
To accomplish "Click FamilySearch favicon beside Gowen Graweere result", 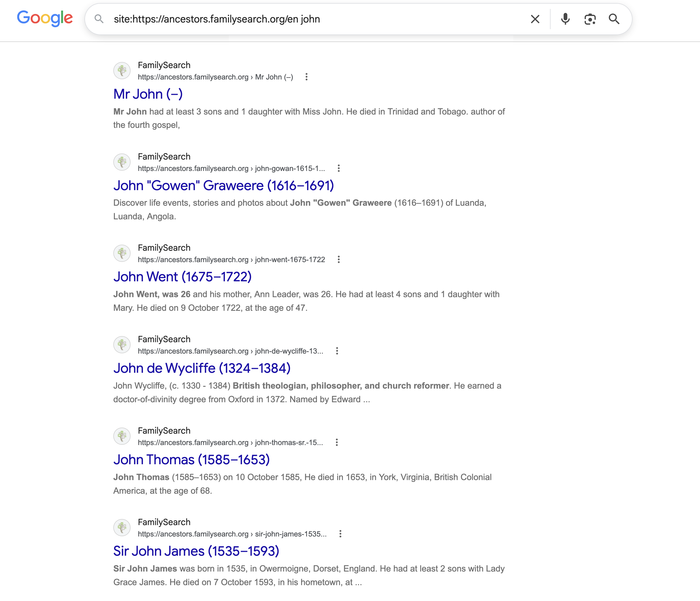I will (x=122, y=162).
